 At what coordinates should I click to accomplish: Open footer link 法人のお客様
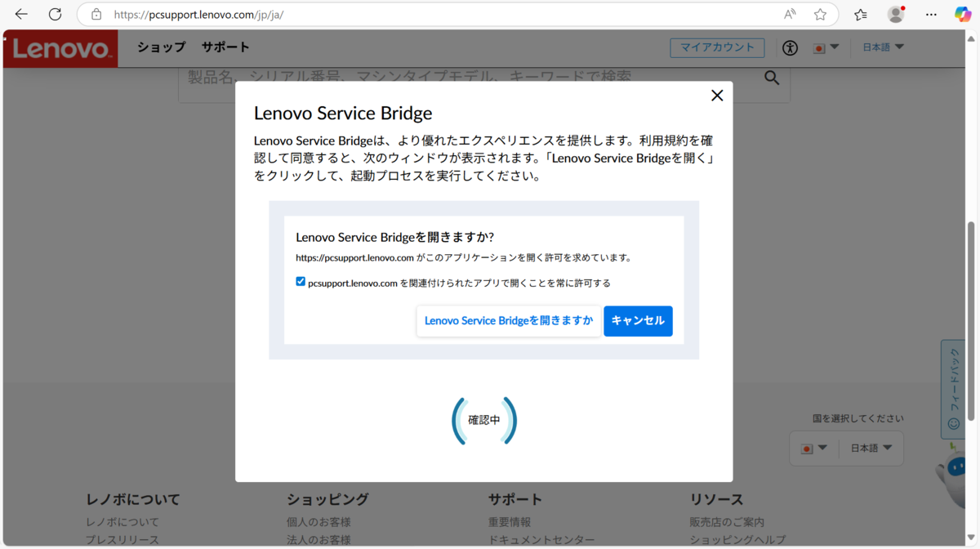(318, 540)
